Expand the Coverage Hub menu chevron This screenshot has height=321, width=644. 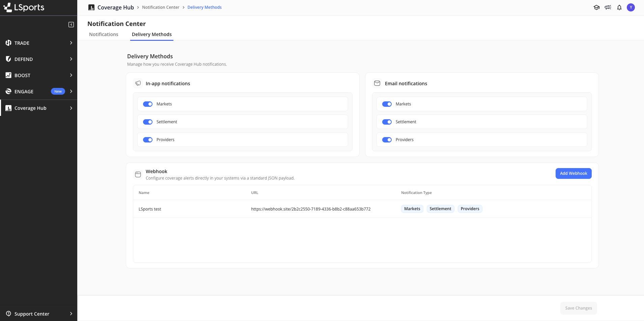tap(71, 108)
